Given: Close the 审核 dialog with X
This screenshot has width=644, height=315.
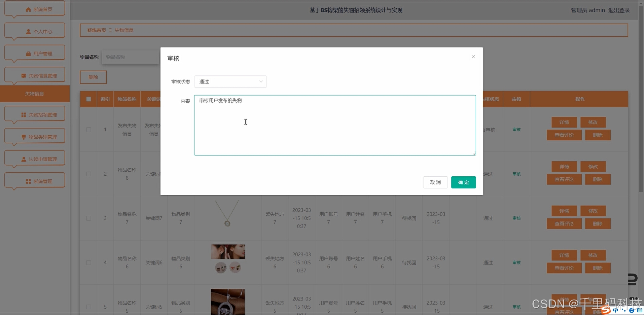Looking at the screenshot, I should click(x=473, y=57).
